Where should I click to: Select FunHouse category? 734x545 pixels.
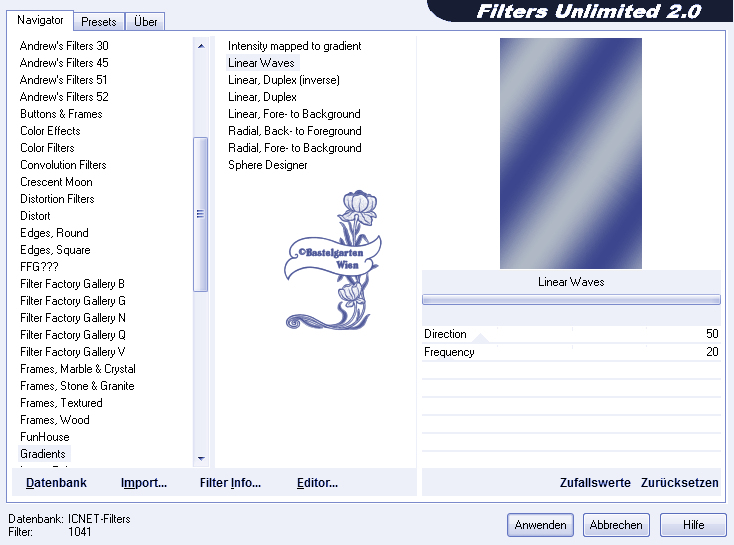coord(44,437)
